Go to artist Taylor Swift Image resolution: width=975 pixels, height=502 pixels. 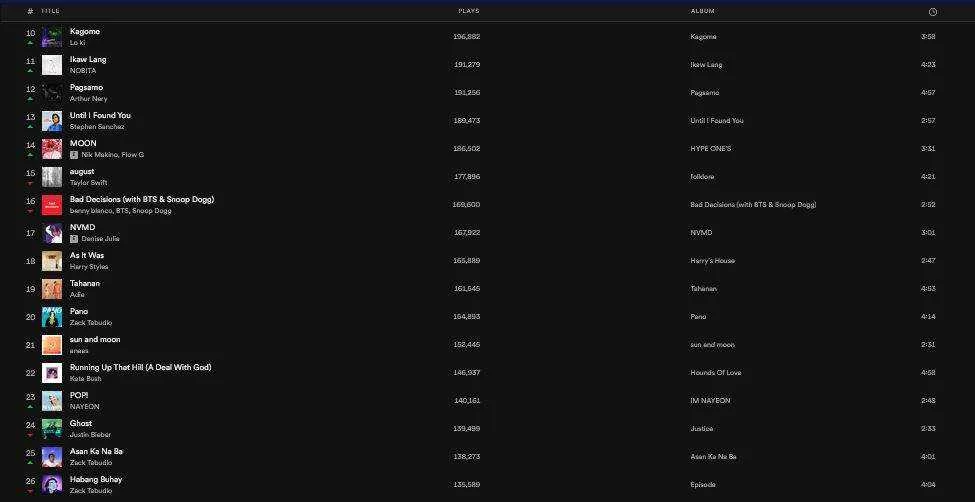[x=88, y=183]
